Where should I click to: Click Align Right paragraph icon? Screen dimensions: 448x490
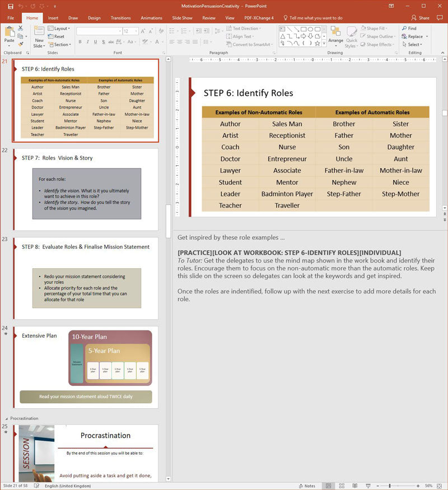tap(188, 41)
